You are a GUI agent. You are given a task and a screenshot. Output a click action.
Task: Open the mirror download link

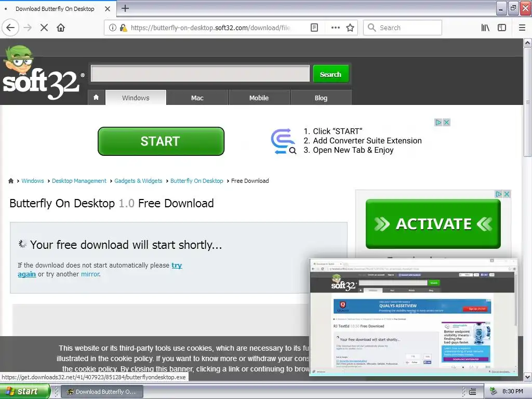[90, 274]
